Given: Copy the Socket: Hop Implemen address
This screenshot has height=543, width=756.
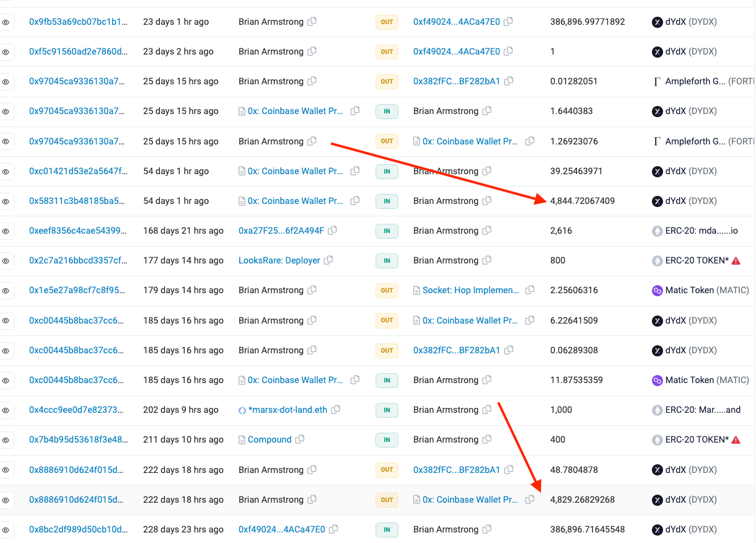Looking at the screenshot, I should click(530, 290).
